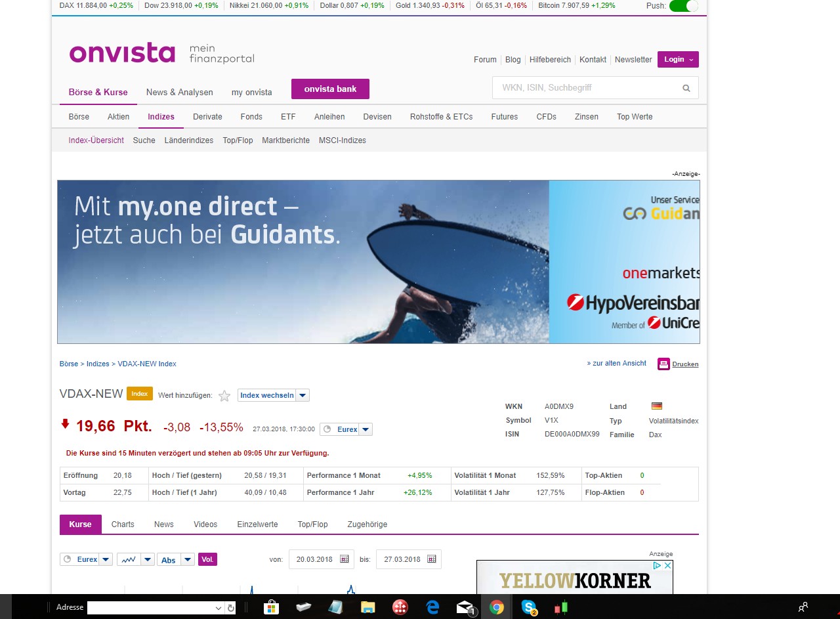Open the 'von' date calendar picker
This screenshot has width=840, height=619.
(x=345, y=559)
